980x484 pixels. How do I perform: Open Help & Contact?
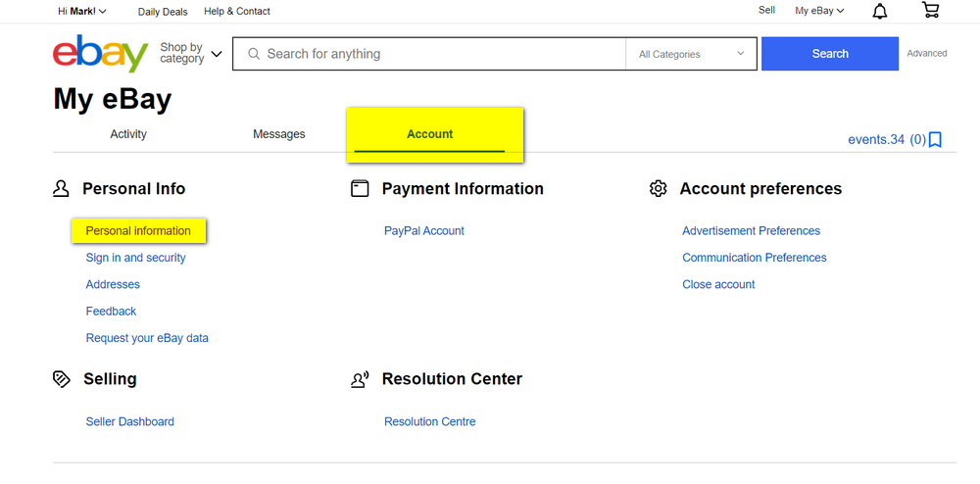[x=237, y=11]
